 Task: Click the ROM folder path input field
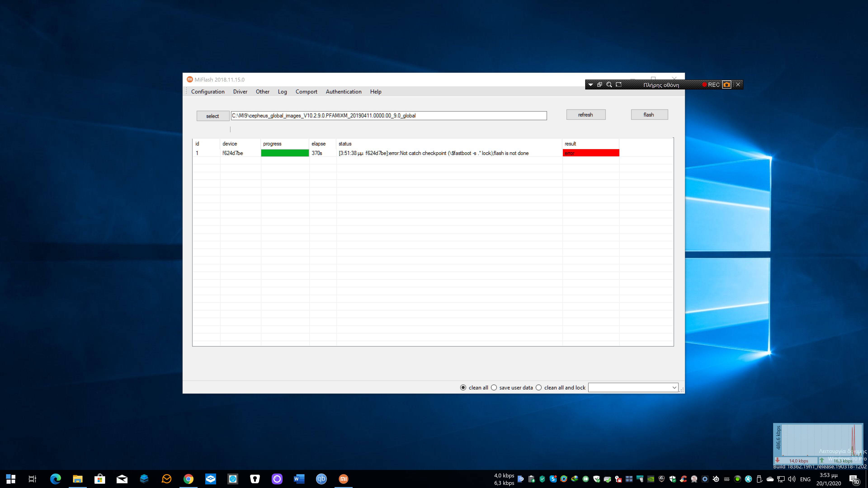click(x=388, y=115)
